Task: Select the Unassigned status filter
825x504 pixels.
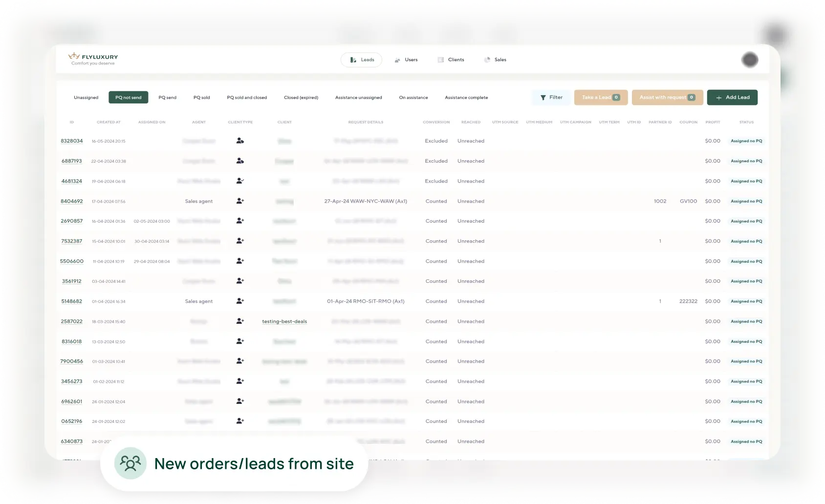Action: 86,98
